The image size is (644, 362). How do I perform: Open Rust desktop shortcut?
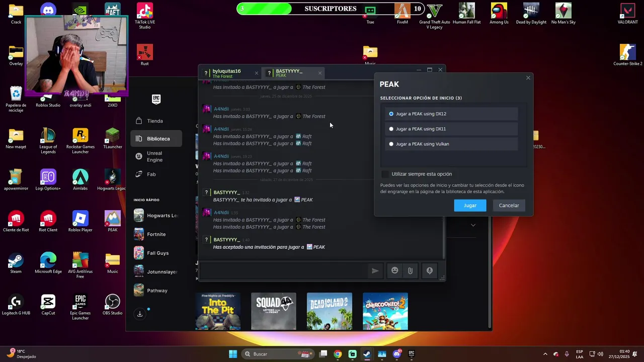(x=145, y=55)
